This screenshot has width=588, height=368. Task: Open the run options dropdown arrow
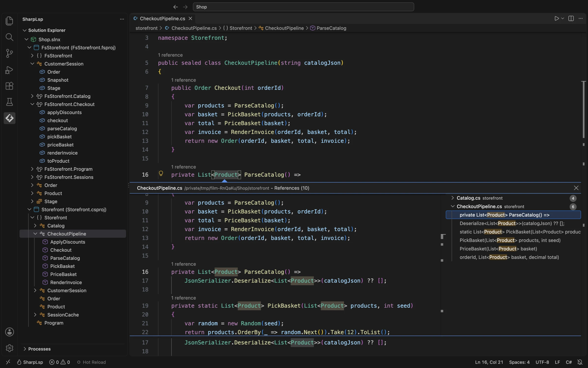pyautogui.click(x=563, y=19)
